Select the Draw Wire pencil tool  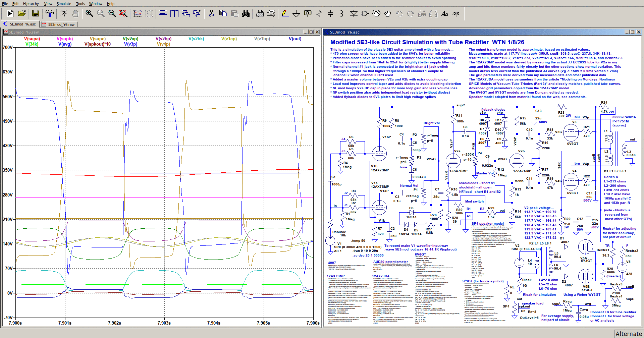(285, 13)
